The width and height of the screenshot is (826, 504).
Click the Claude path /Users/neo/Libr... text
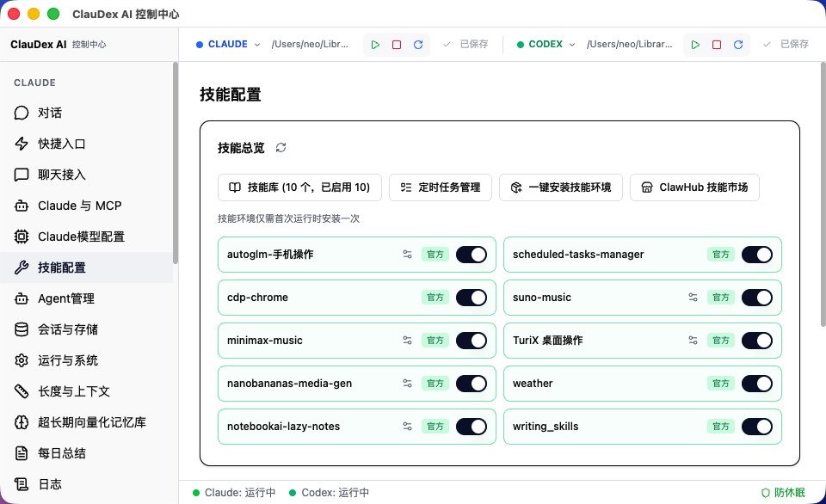pyautogui.click(x=310, y=44)
